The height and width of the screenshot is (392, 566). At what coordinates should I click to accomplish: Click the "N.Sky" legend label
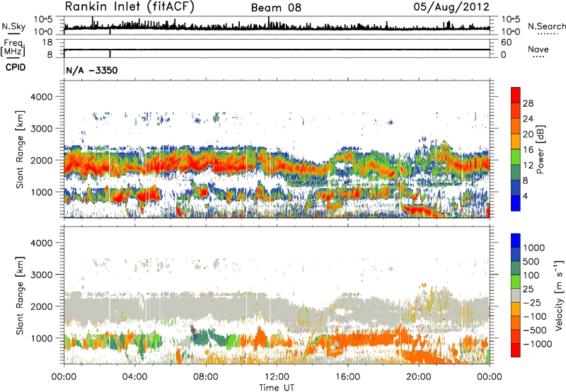[x=13, y=26]
